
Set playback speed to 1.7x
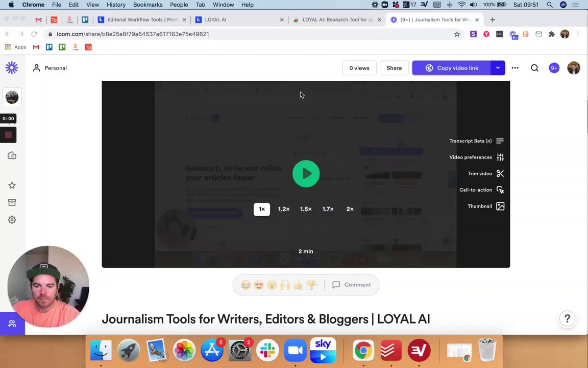[x=328, y=209]
